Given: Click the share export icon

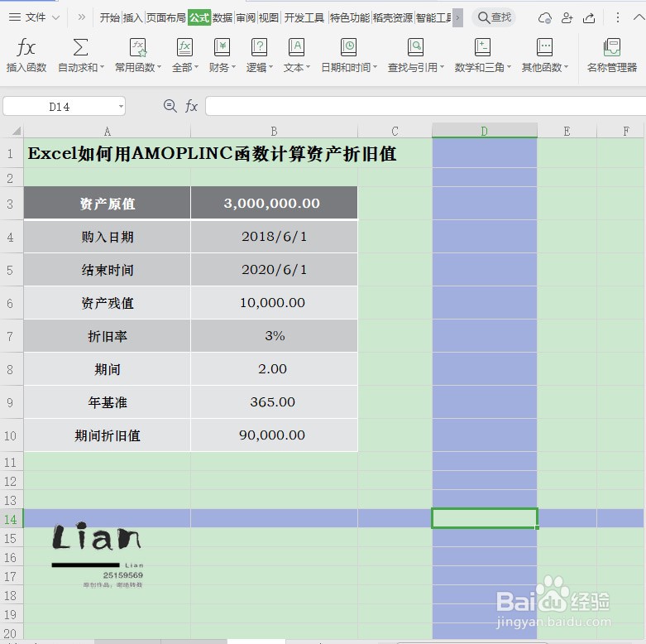Looking at the screenshot, I should (589, 17).
